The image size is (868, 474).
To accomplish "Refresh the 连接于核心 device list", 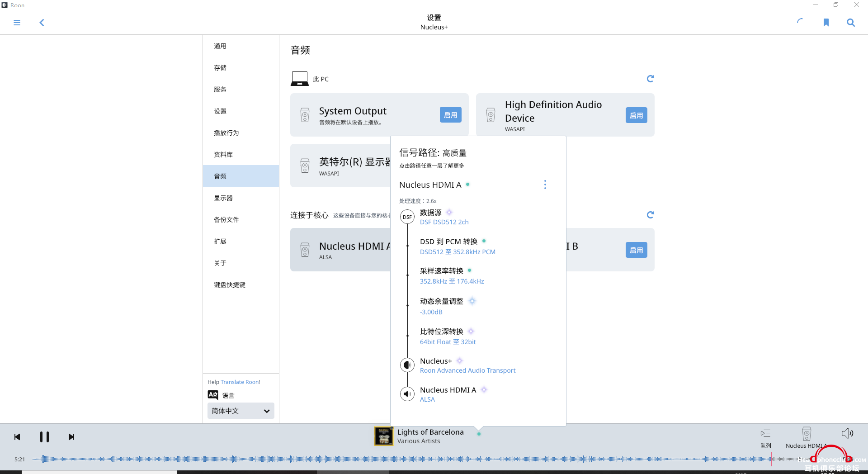I will pos(650,215).
